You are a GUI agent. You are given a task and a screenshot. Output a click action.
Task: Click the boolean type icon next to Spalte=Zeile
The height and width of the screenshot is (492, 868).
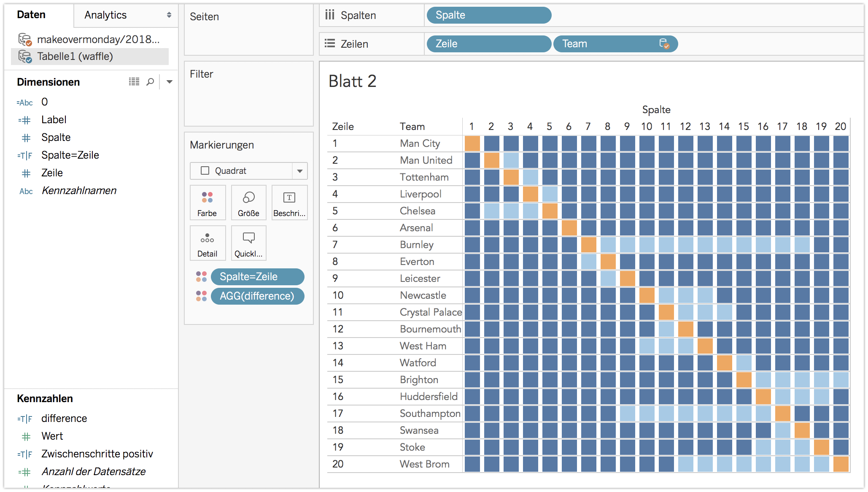click(x=24, y=156)
